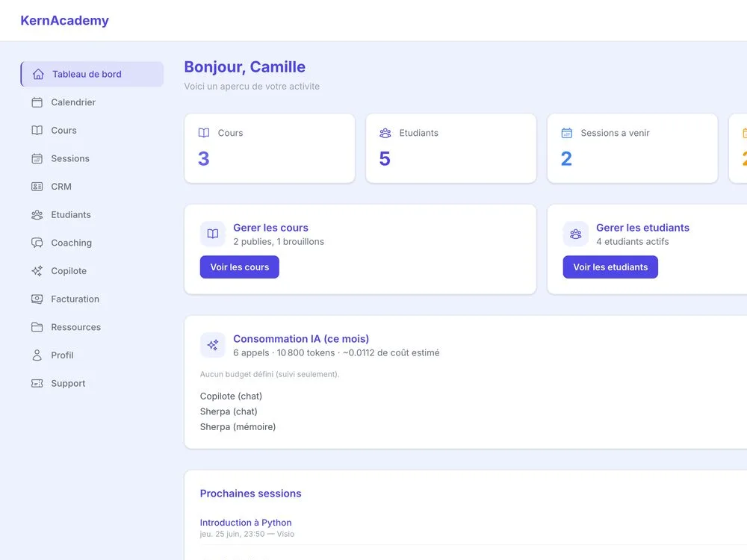Viewport: 747px width, 560px height.
Task: Go to Facturation page
Action: pos(92,299)
